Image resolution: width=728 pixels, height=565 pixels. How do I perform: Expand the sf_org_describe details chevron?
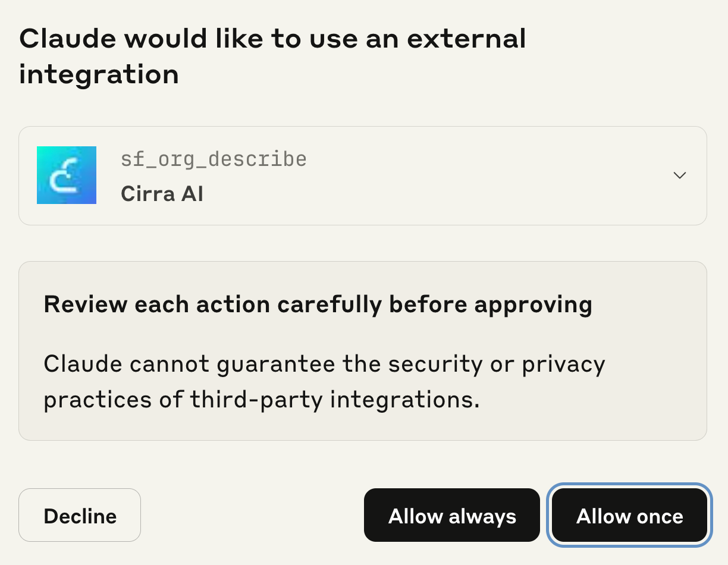679,175
